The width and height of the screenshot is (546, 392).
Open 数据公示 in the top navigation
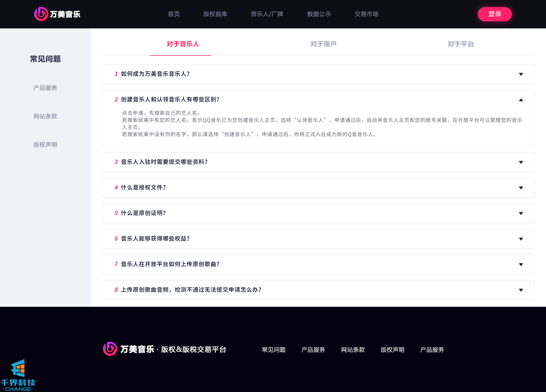(319, 14)
